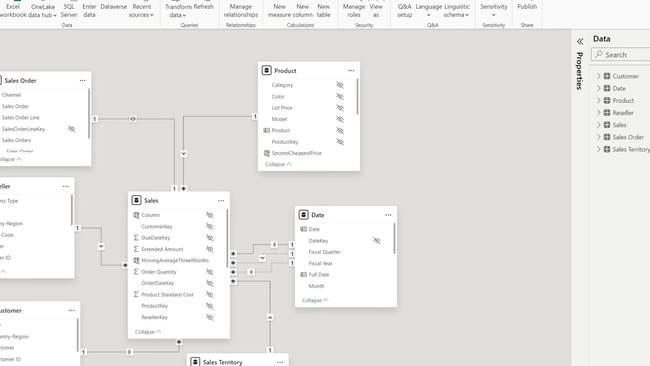Open Sales Order table more options

(x=82, y=80)
